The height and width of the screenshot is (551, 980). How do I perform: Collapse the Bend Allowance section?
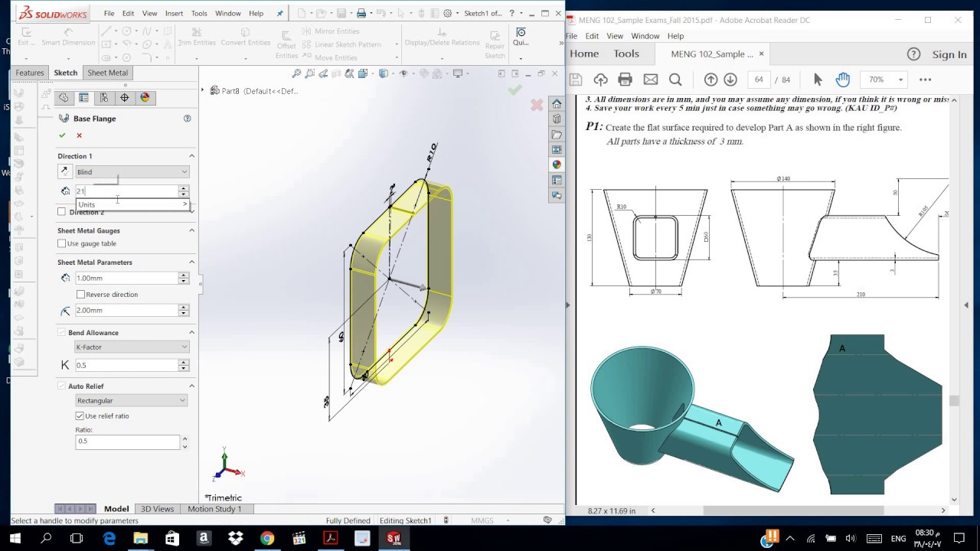pos(191,333)
